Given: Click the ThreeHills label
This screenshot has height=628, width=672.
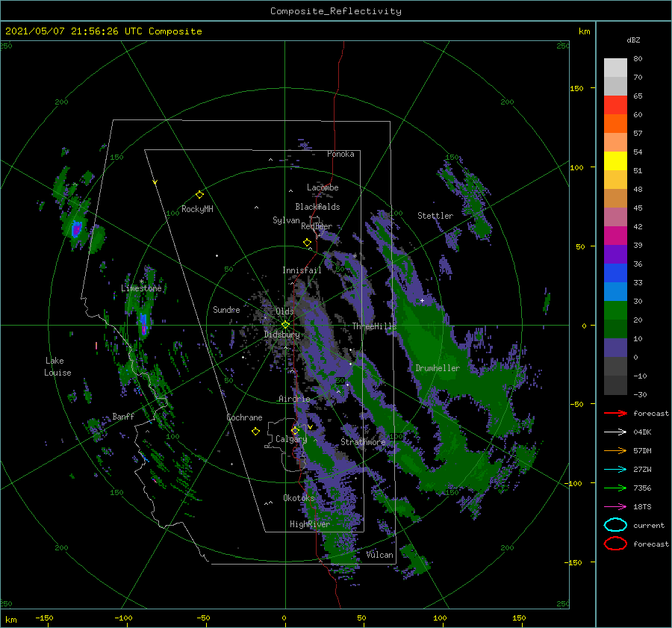Looking at the screenshot, I should click(374, 326).
